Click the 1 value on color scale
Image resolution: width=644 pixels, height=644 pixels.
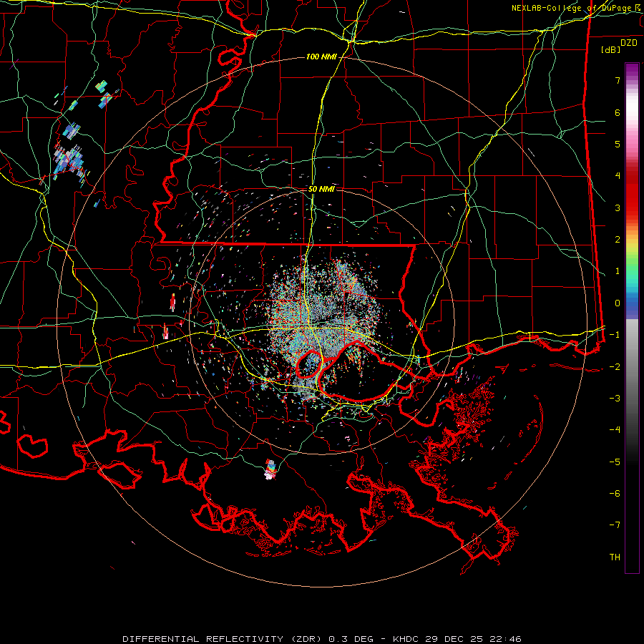tap(618, 271)
